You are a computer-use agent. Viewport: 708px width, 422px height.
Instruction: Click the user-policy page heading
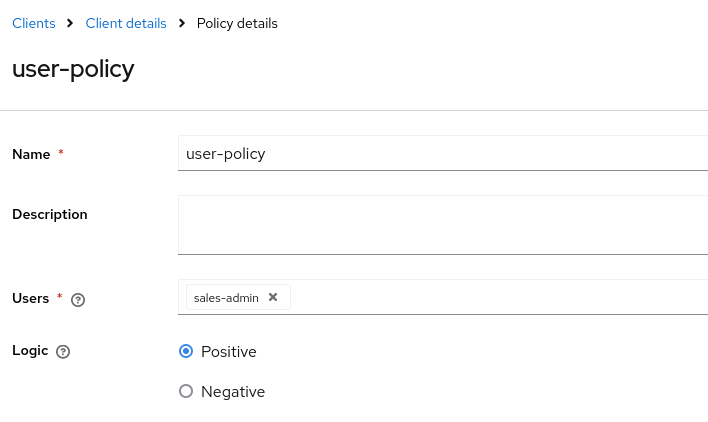coord(73,69)
